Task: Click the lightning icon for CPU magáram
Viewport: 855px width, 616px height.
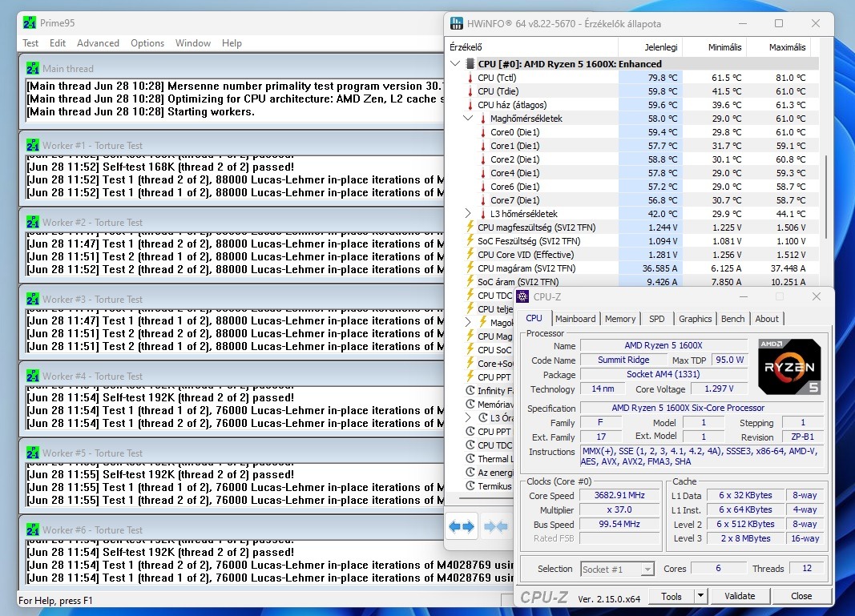Action: (x=470, y=268)
